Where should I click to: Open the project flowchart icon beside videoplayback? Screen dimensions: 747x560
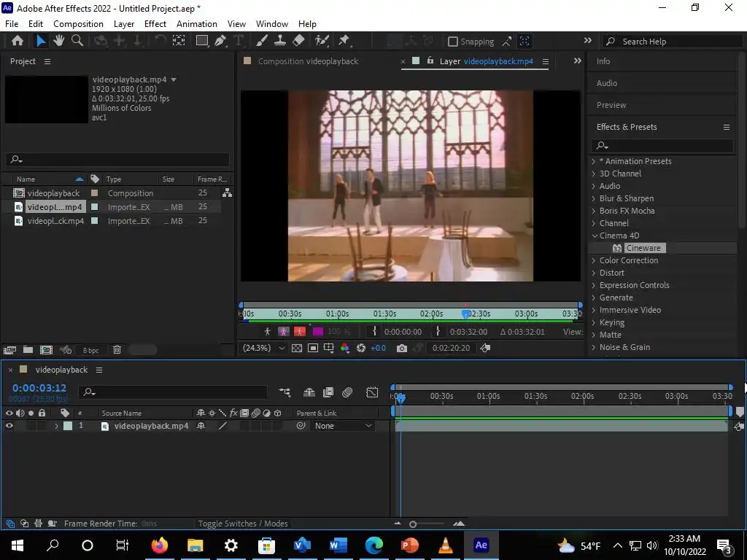[228, 192]
